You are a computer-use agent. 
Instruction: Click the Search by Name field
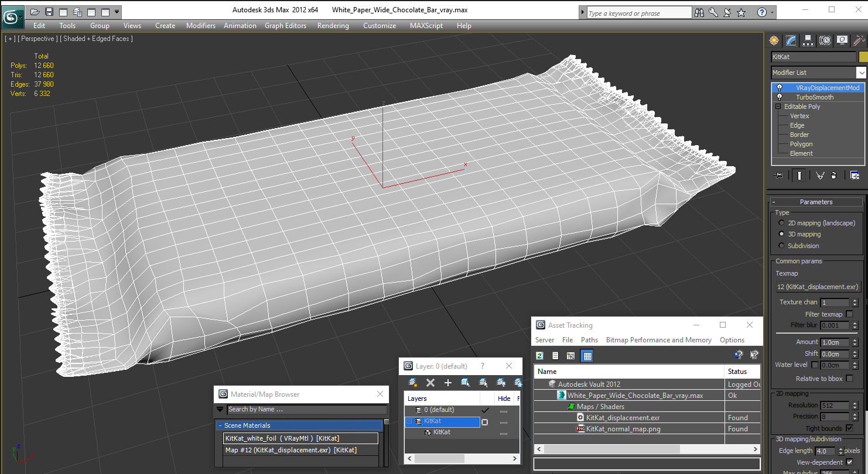click(x=307, y=410)
